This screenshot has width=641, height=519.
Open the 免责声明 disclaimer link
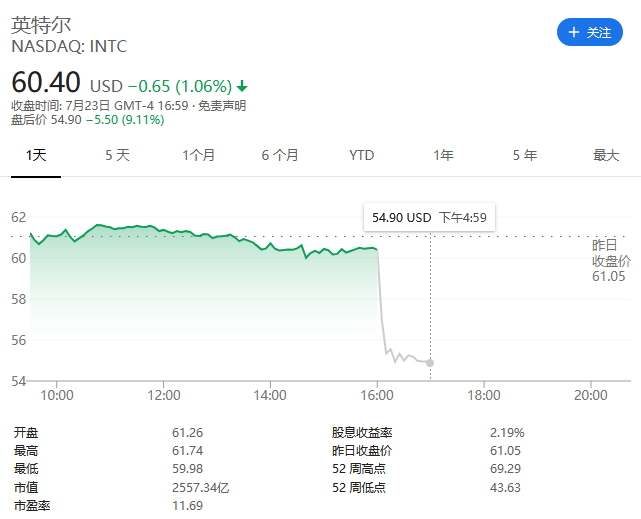[222, 105]
